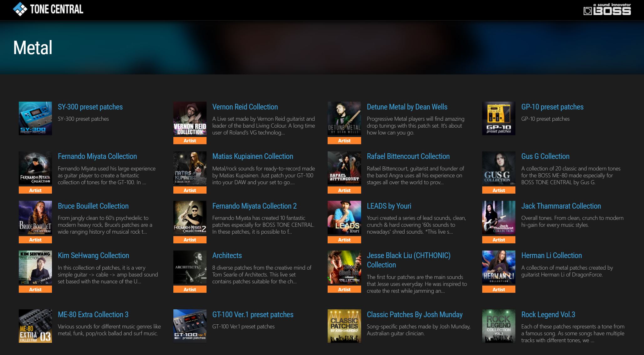Screen dimensions: 644x355
Task: Open Fernando Miyata 2 cover image
Action: pos(190,217)
